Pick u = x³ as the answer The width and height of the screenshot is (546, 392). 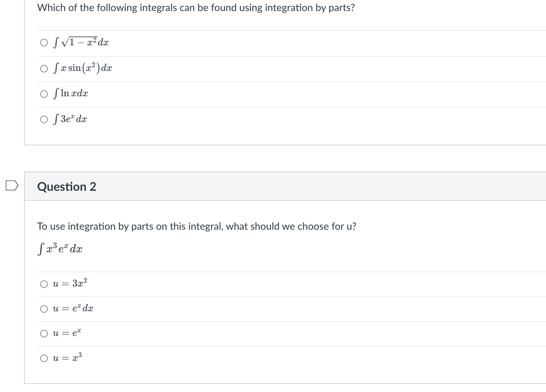(44, 359)
